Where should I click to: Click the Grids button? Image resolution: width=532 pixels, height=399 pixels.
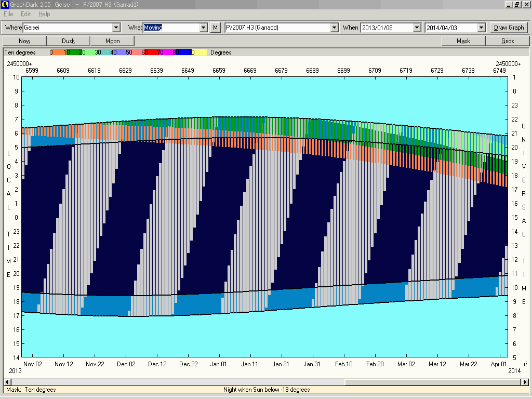click(508, 41)
